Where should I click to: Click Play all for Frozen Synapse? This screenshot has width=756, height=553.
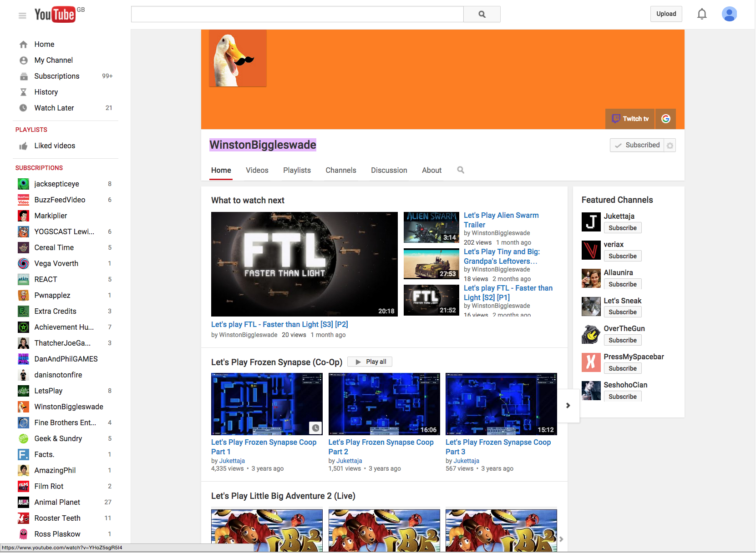point(370,362)
